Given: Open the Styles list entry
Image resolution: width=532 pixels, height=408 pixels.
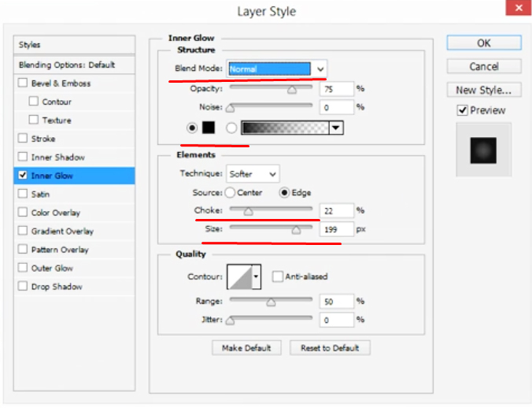Looking at the screenshot, I should pyautogui.click(x=74, y=44).
